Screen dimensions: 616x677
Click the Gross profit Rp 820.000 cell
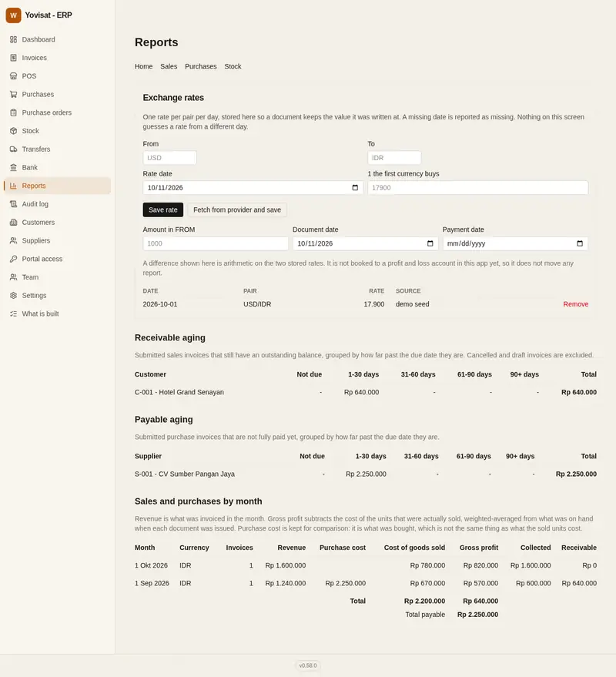click(480, 565)
